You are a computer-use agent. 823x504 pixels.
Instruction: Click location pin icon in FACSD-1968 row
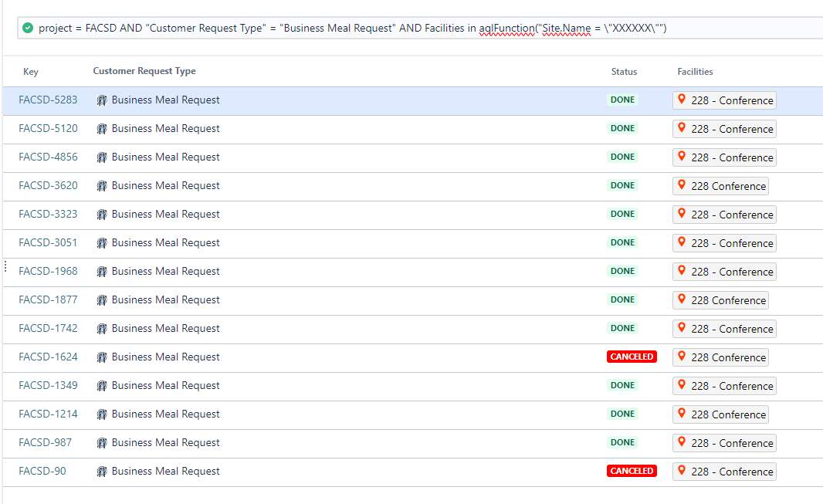682,271
